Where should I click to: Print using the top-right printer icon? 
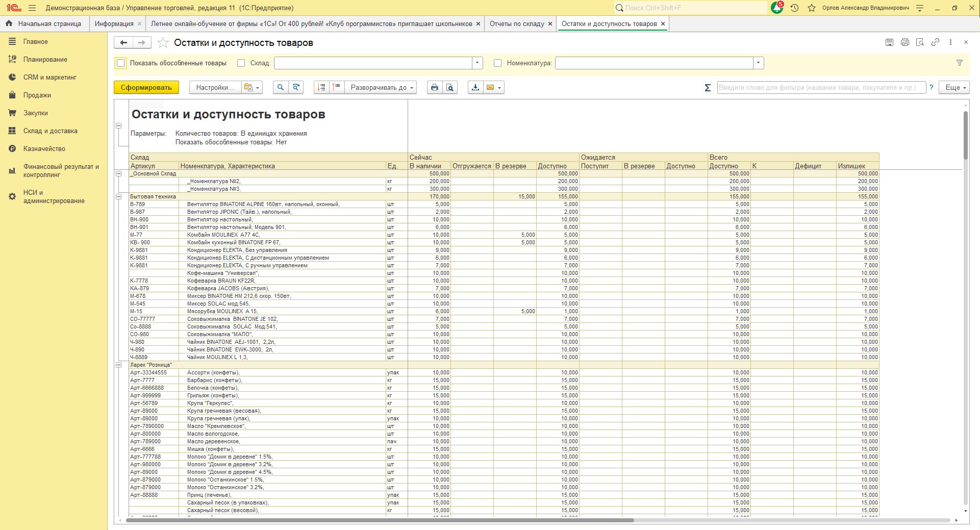(904, 42)
